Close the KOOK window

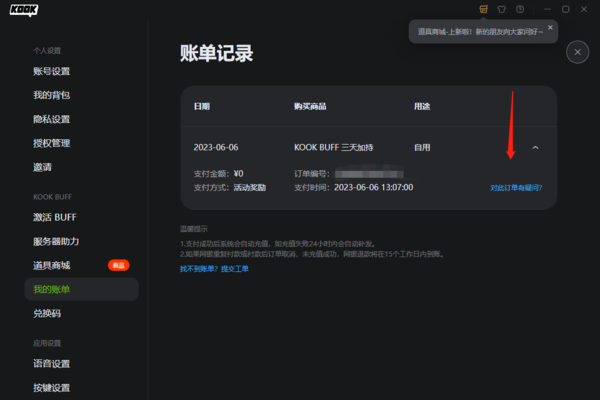point(584,9)
